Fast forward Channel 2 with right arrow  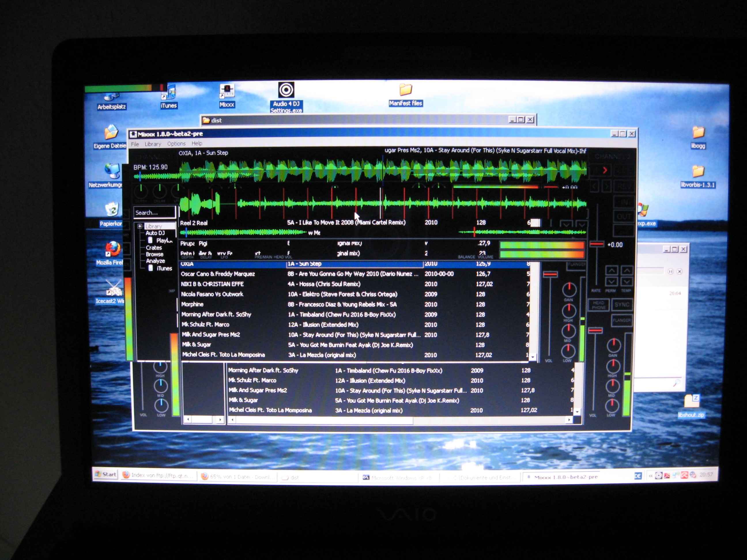click(x=607, y=186)
